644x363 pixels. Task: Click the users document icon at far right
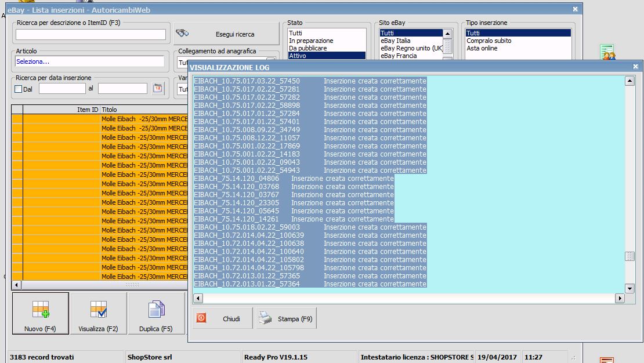[x=607, y=52]
